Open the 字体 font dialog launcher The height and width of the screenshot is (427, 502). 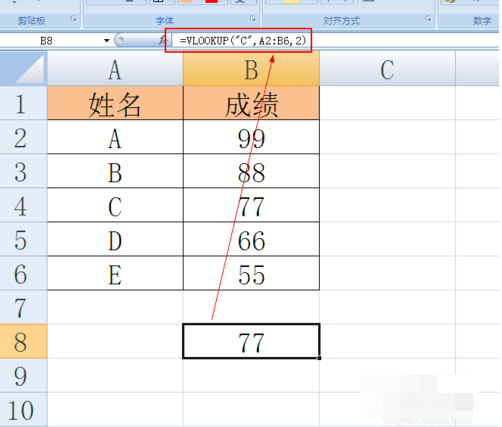coord(253,19)
